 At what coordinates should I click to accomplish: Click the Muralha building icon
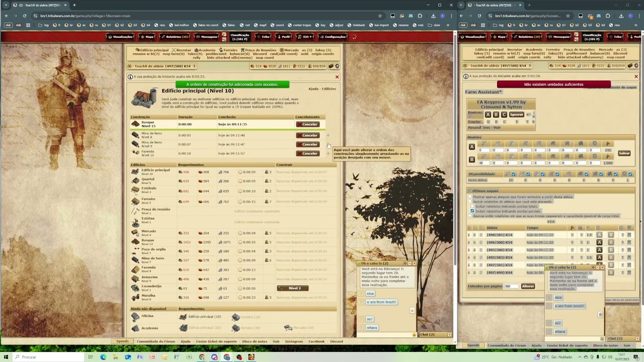point(135,297)
